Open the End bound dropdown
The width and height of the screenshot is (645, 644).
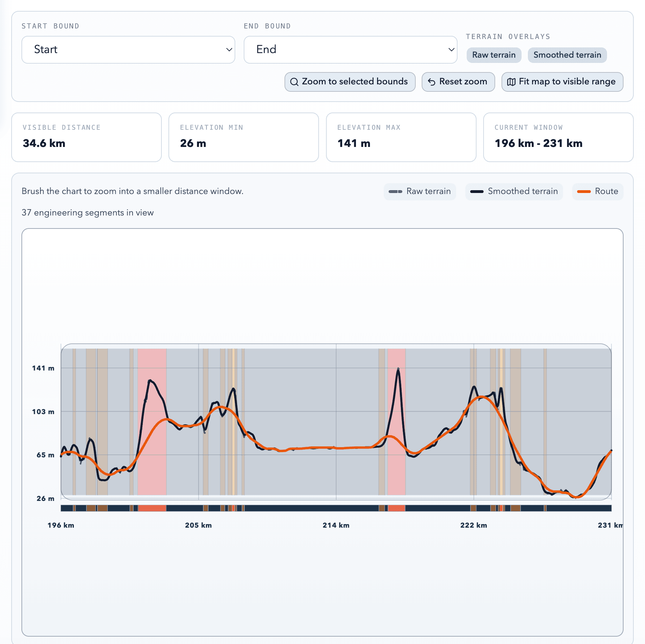tap(350, 50)
